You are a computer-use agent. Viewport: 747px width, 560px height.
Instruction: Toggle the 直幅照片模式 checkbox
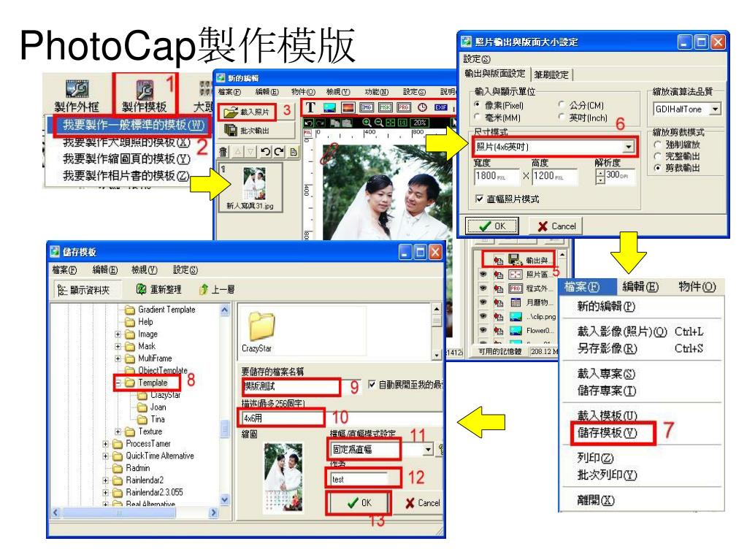pos(479,199)
